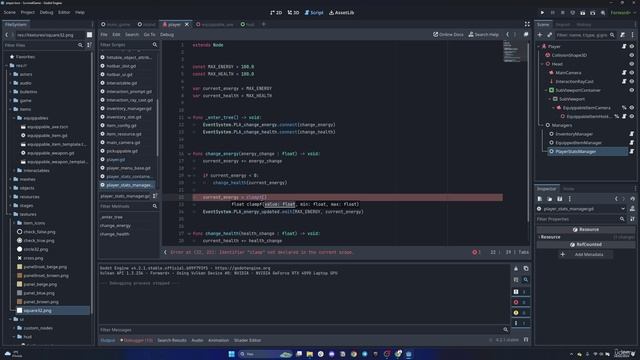Select the EquippedItemManager node

click(x=578, y=143)
